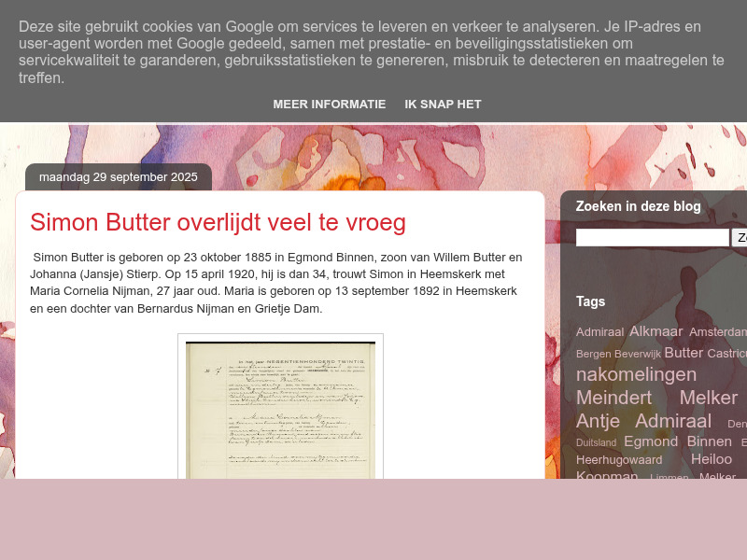Select the "Butter" tag
The height and width of the screenshot is (560, 747).
(x=683, y=353)
